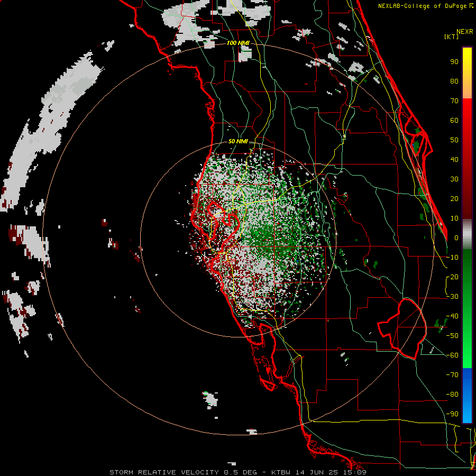Click the positive 50 scale value
The width and height of the screenshot is (476, 476).
tap(454, 140)
